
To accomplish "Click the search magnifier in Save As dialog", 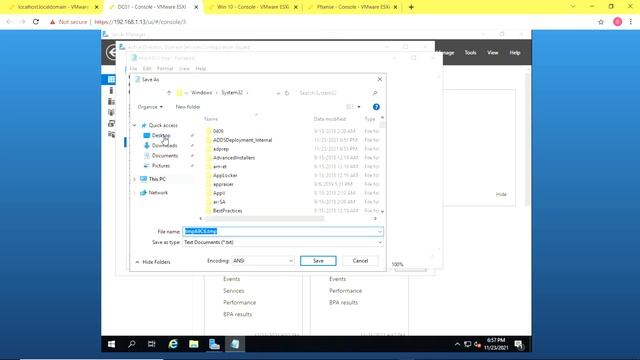I will click(375, 93).
